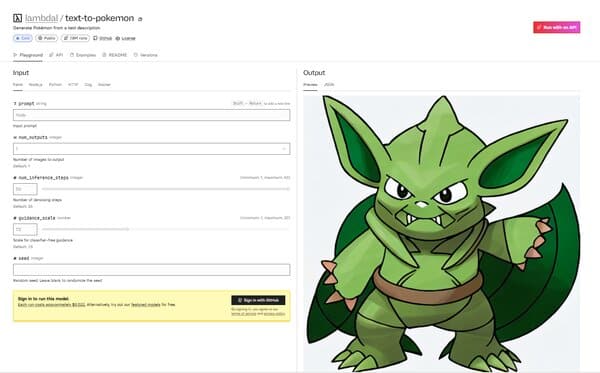Switch to the README tab

[x=114, y=55]
